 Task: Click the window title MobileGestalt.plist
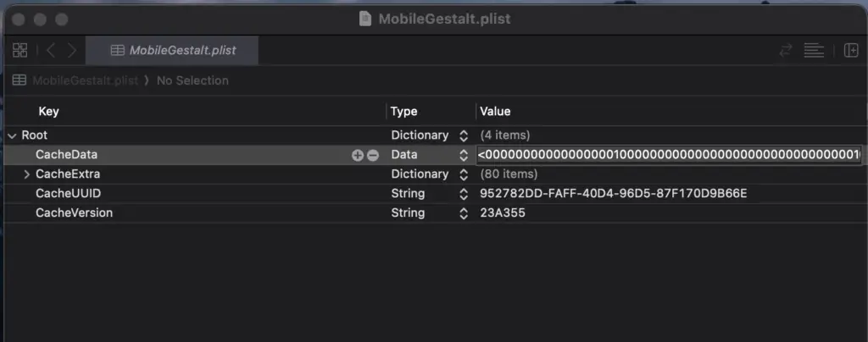click(444, 19)
